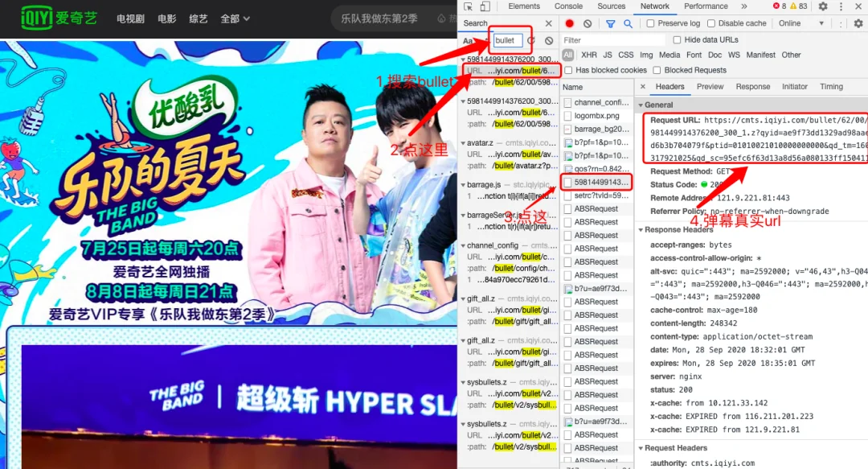Filter requests by JS
Image resolution: width=868 pixels, height=469 pixels.
pyautogui.click(x=608, y=55)
